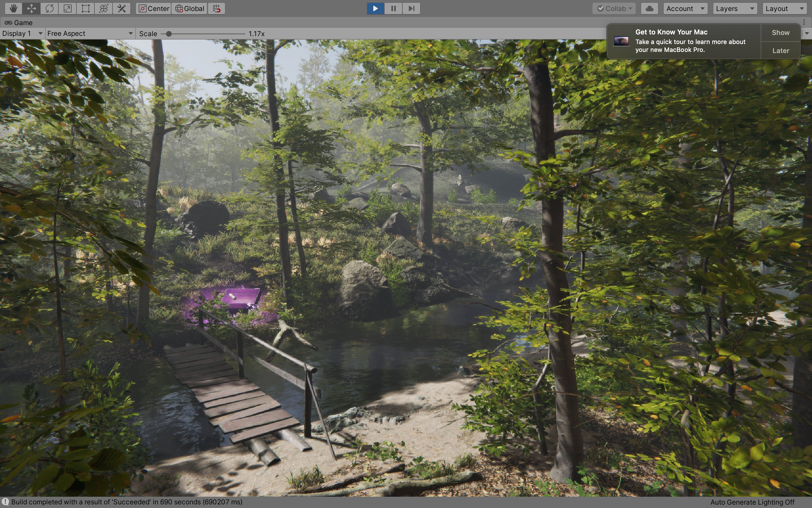This screenshot has width=812, height=508.
Task: Click Show on Mac notification
Action: pyautogui.click(x=780, y=32)
